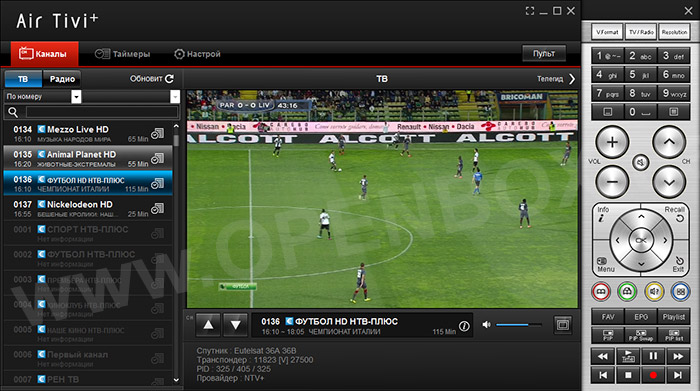Pause playback using the remote pause button

click(x=653, y=356)
